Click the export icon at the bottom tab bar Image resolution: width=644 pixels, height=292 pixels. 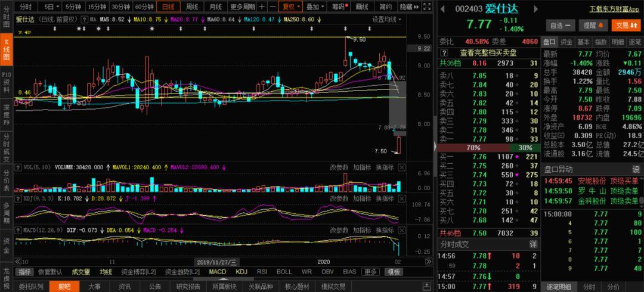(x=428, y=286)
